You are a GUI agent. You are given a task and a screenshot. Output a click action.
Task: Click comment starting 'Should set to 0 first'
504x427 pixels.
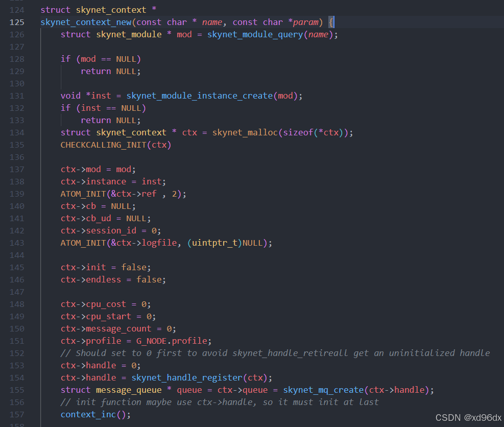(275, 353)
